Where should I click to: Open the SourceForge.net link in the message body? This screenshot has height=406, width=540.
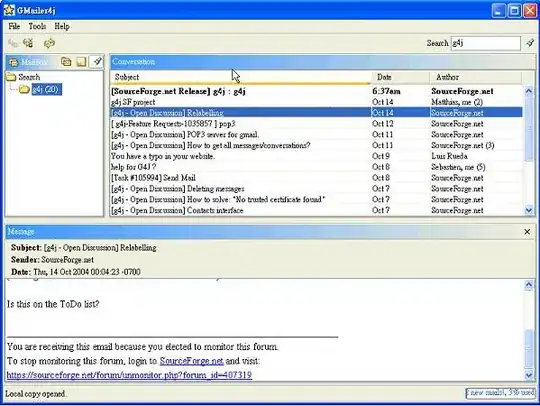click(x=191, y=361)
